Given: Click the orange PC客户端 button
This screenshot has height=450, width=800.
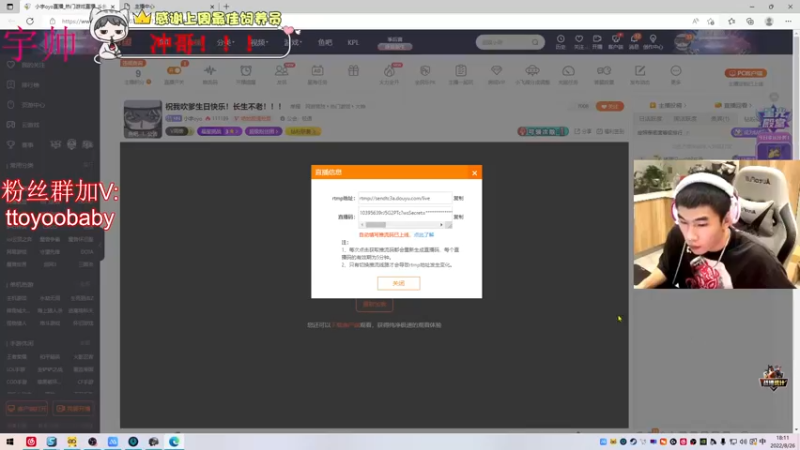Looking at the screenshot, I should [746, 73].
